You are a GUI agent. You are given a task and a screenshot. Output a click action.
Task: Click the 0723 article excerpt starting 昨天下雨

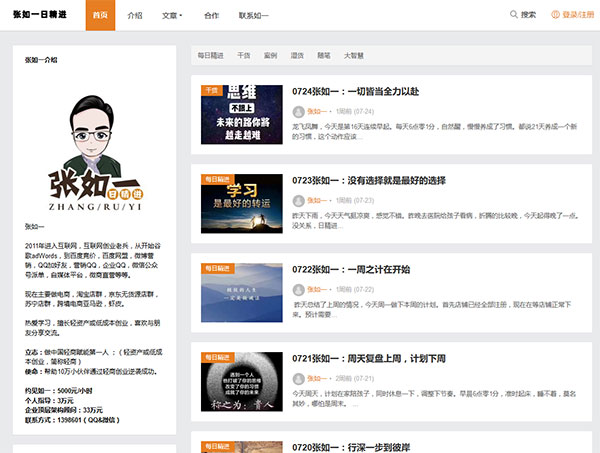(435, 220)
